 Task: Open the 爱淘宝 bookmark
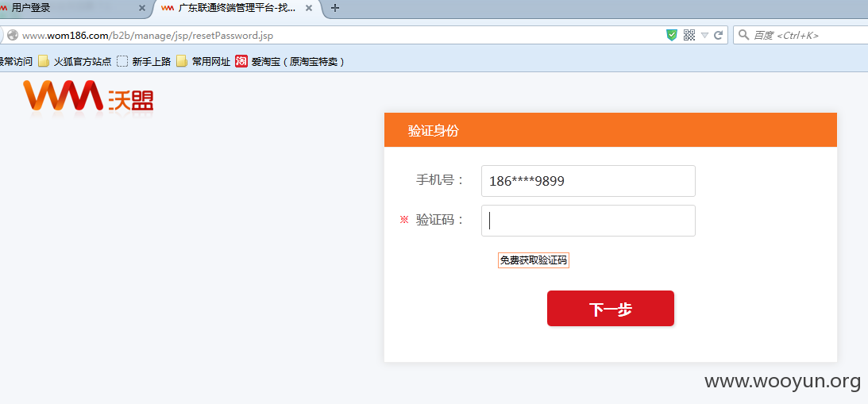(x=290, y=61)
